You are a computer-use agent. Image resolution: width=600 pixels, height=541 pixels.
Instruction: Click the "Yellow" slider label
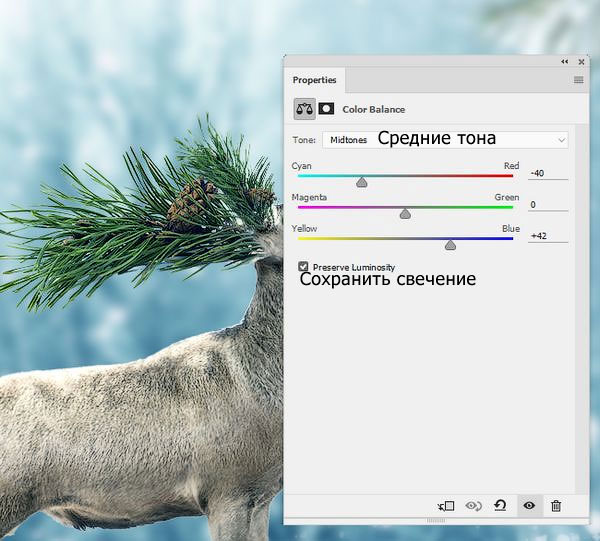pos(304,229)
